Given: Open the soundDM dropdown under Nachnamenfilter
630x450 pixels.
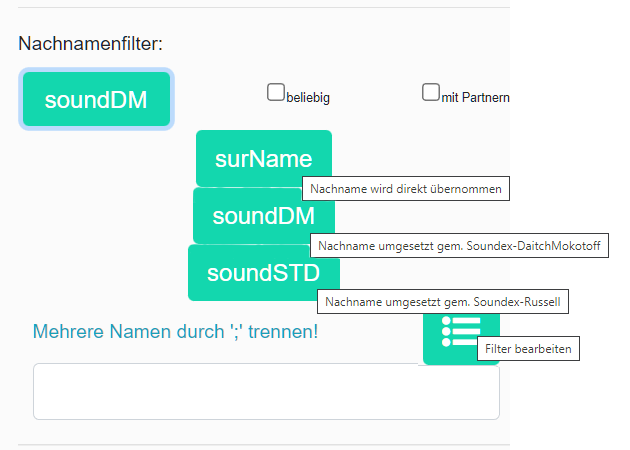Looking at the screenshot, I should click(x=96, y=100).
